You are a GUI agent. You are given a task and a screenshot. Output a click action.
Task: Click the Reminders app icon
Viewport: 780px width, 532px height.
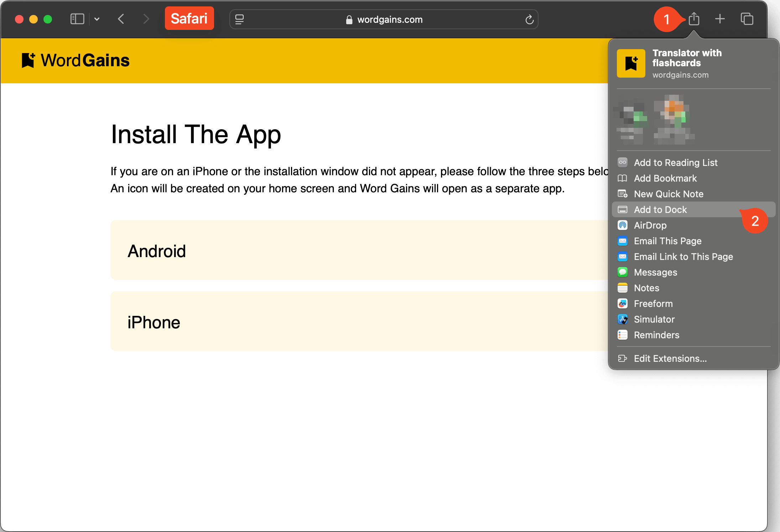click(x=622, y=335)
